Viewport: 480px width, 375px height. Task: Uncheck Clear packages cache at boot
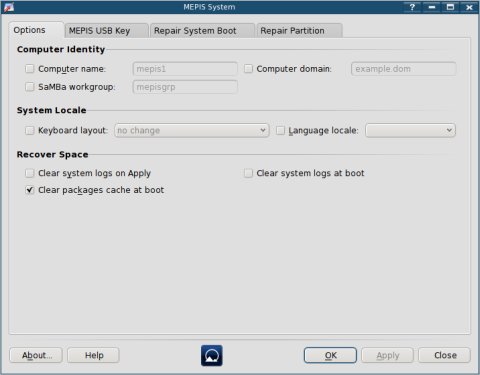coord(30,190)
